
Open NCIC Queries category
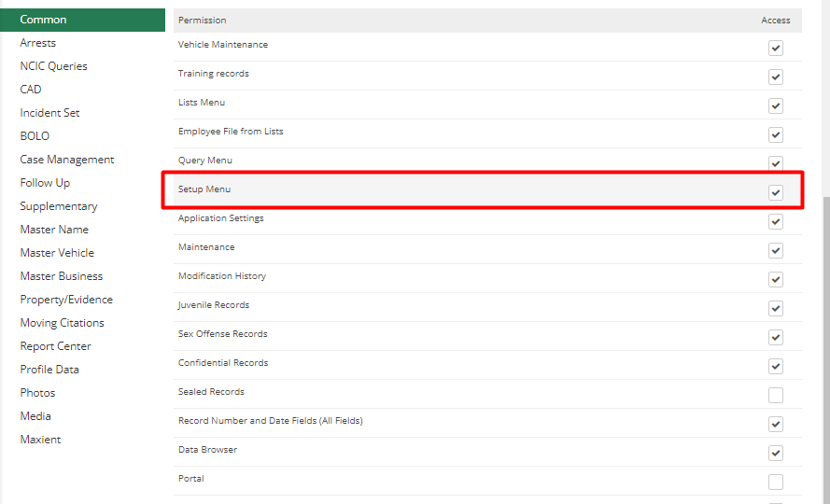click(x=53, y=66)
